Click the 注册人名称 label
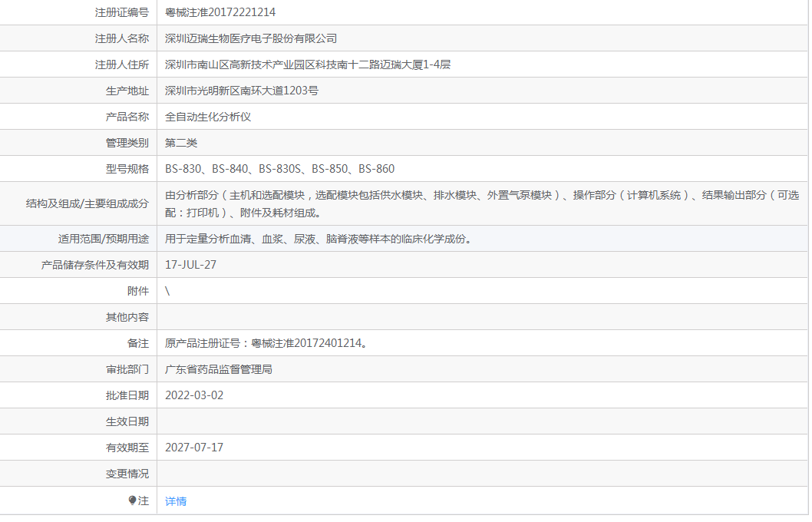The image size is (812, 522). tap(122, 38)
